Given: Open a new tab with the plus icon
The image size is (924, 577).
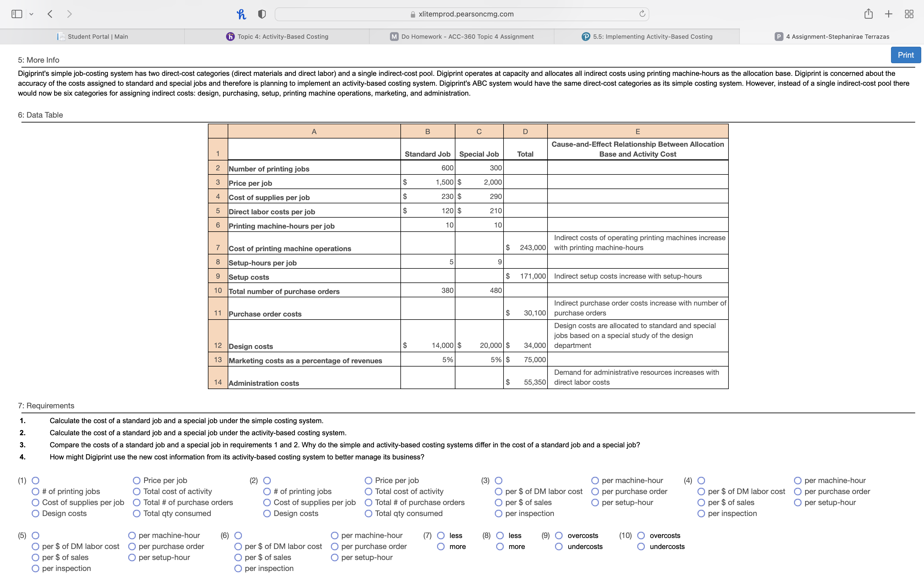Looking at the screenshot, I should click(x=889, y=14).
